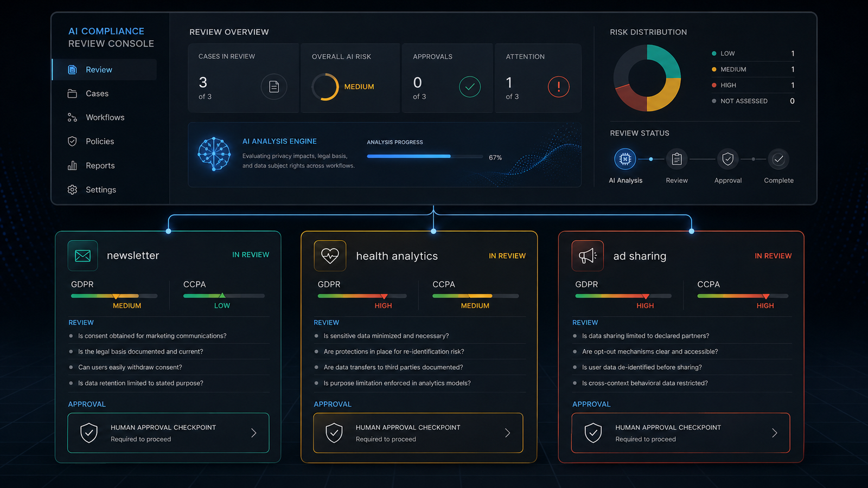Select 'Is data retention limited to stated purpose?'
The width and height of the screenshot is (868, 488).
141,383
